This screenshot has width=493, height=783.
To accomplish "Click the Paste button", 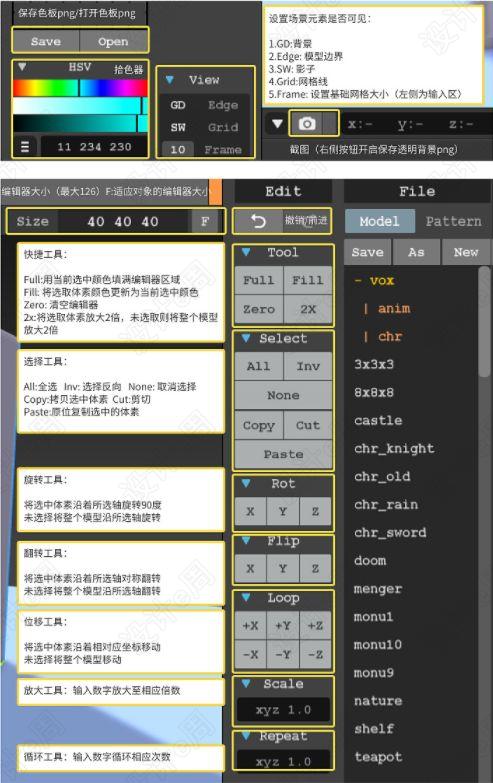I will coord(283,454).
